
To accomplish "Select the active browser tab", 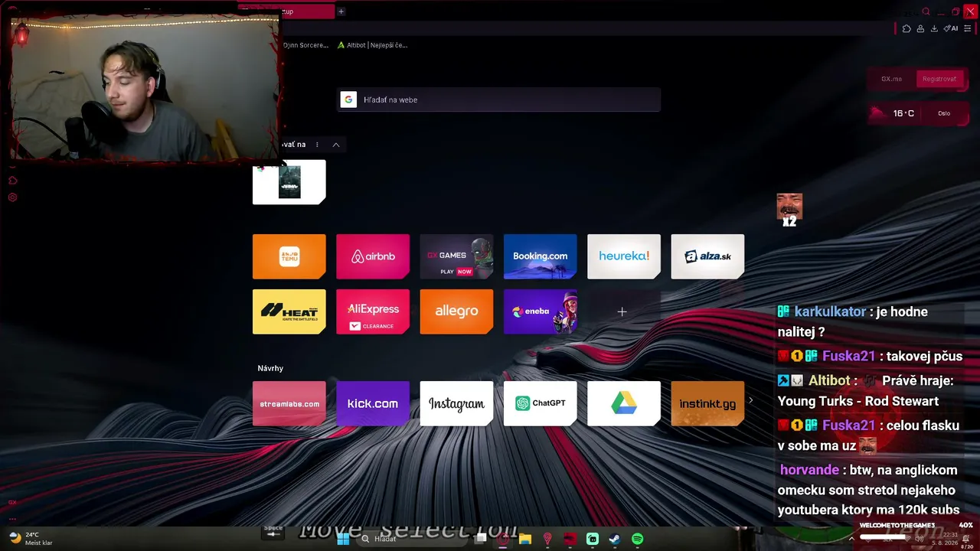I will 306,11.
